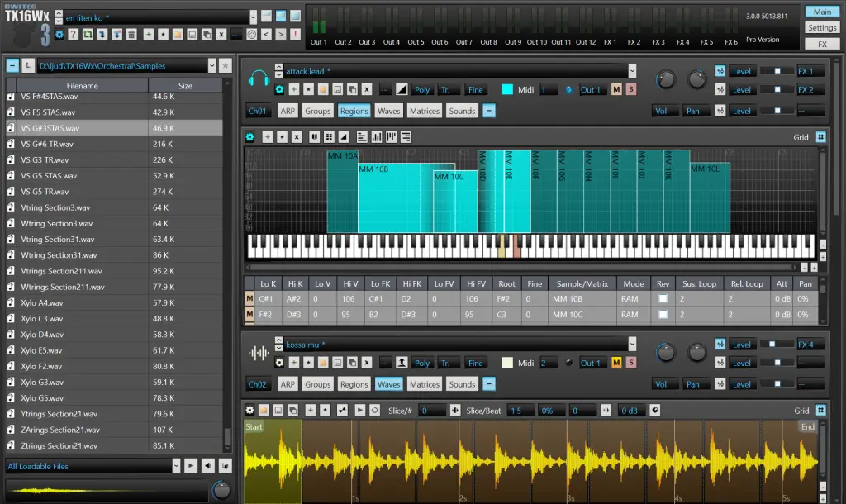Viewport: 846px width, 504px height.
Task: Turn the master volume knob bottom left
Action: [x=221, y=490]
